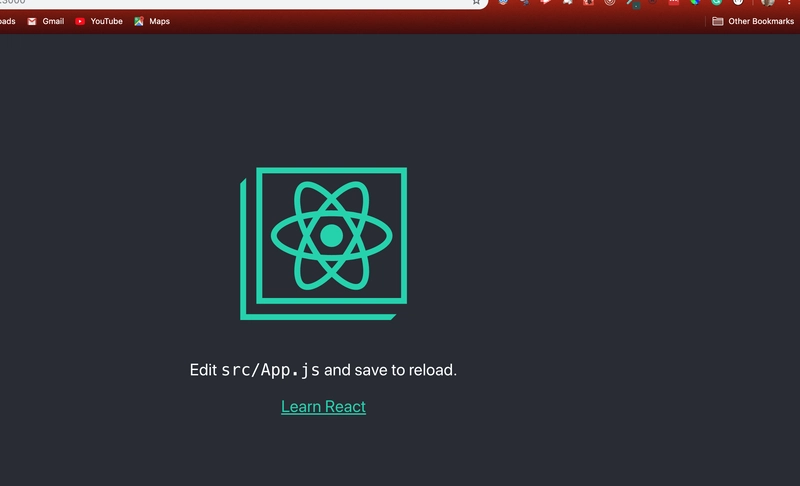Click the 'Edit src/App.js and save to reload.' text
The width and height of the screenshot is (800, 486).
click(323, 370)
